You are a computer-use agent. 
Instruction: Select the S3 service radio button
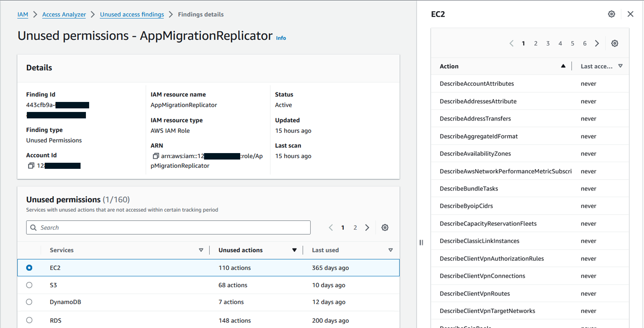(x=29, y=285)
